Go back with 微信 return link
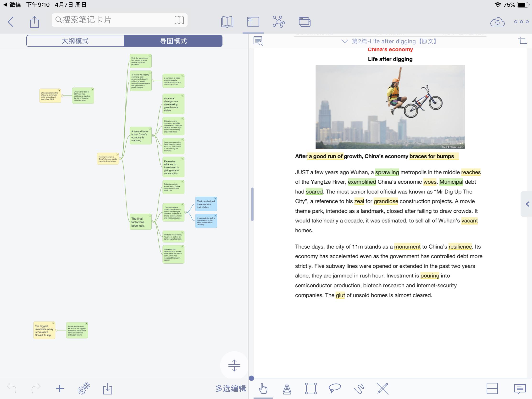Image resolution: width=532 pixels, height=399 pixels. (12, 5)
